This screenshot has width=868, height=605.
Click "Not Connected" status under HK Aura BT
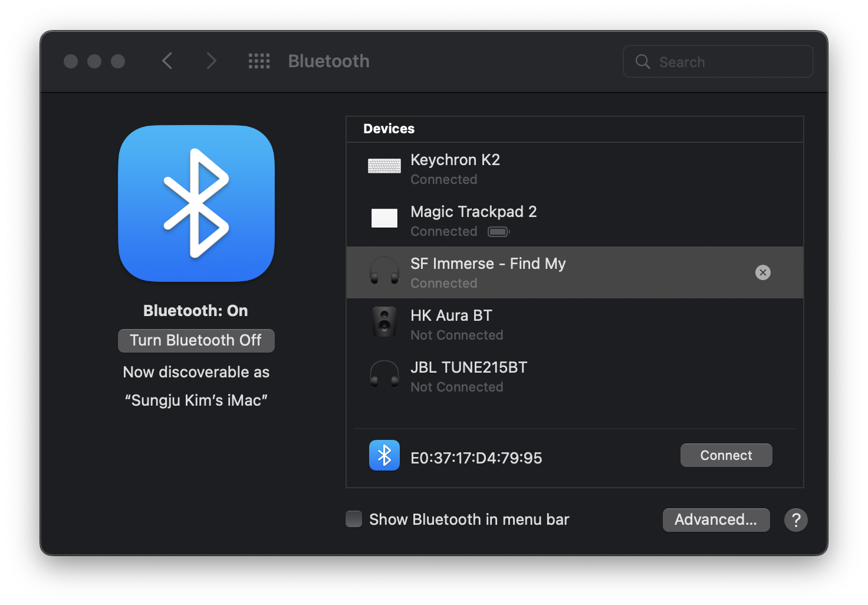coord(457,336)
